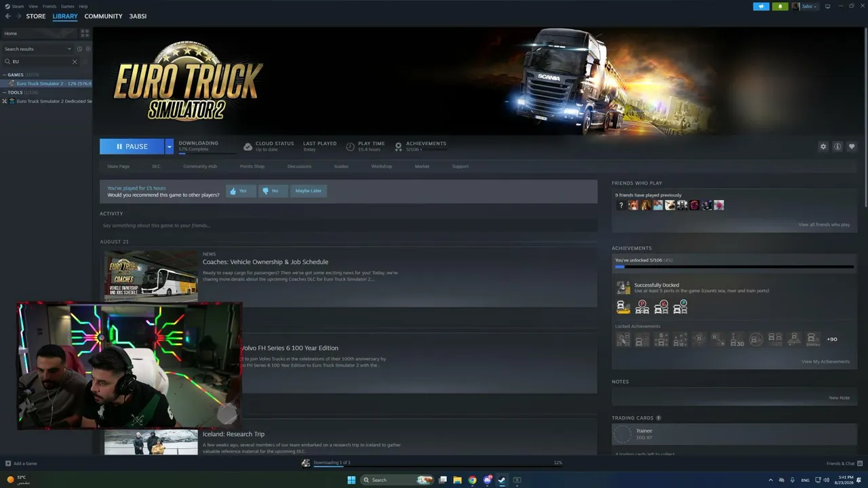The height and width of the screenshot is (488, 868).
Task: Open Google Chrome from the taskbar
Action: (472, 480)
